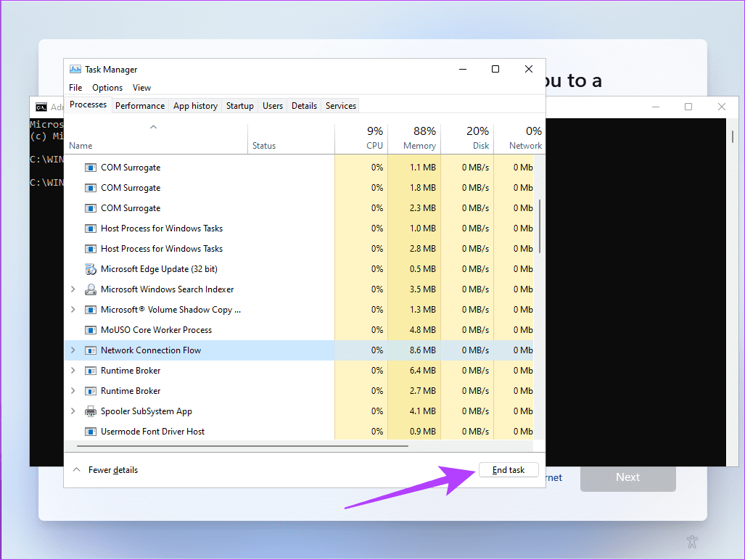The height and width of the screenshot is (560, 745).
Task: Click the MoUSO Core Worker Process icon
Action: [91, 330]
